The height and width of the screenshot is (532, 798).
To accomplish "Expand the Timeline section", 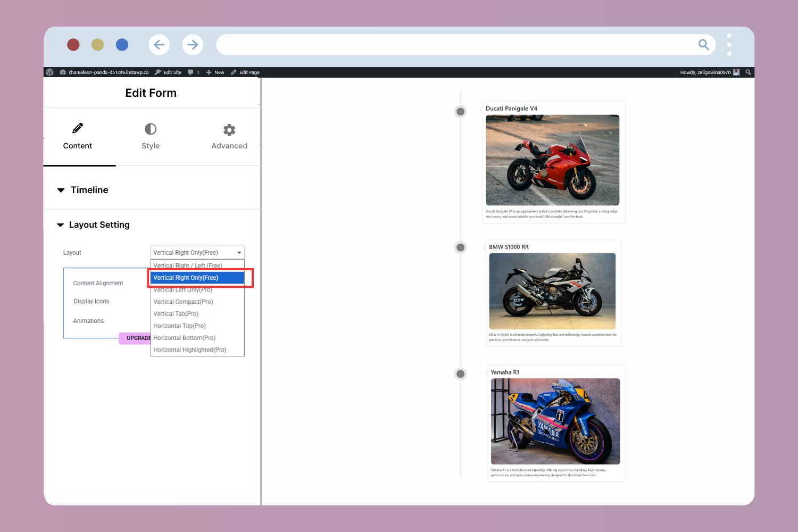I will coord(82,190).
